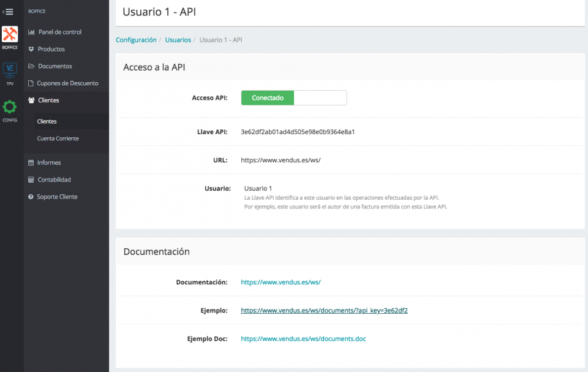This screenshot has height=372, width=588.
Task: Open the Panel de control dashboard icon
Action: [30, 31]
